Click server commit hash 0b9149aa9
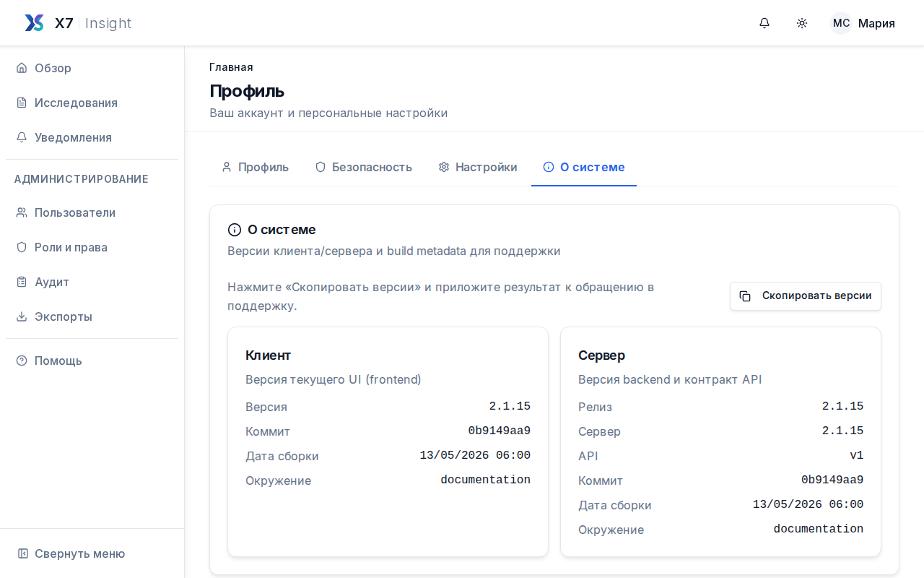 coord(832,480)
